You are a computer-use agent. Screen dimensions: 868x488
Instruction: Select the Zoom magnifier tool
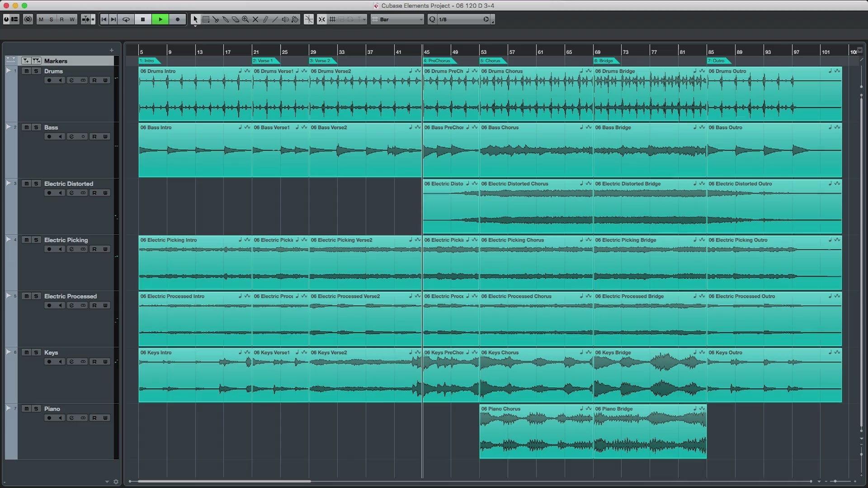[x=245, y=19]
